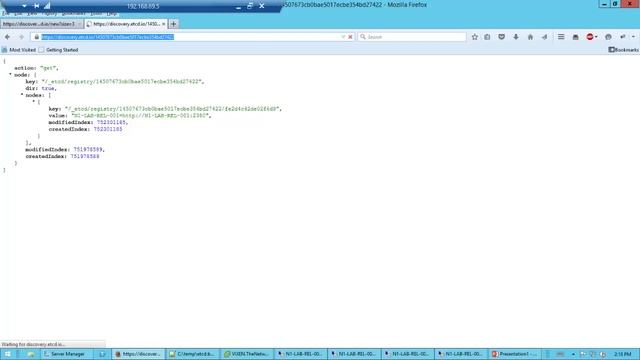Screen dimensions: 640x360
Task: Open the Adblock icon dropdown arrow
Action: (596, 37)
